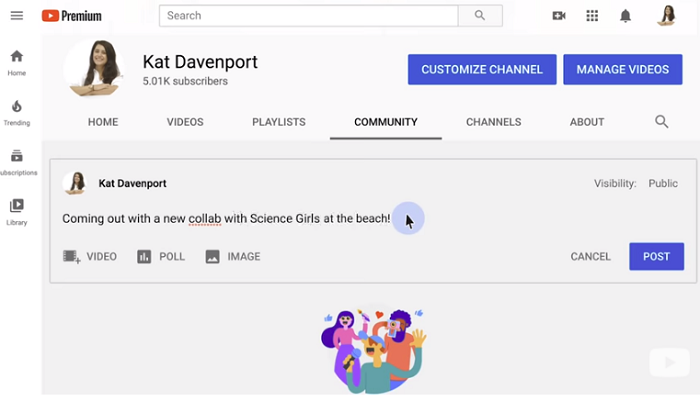Open account avatar menu in header

[667, 16]
